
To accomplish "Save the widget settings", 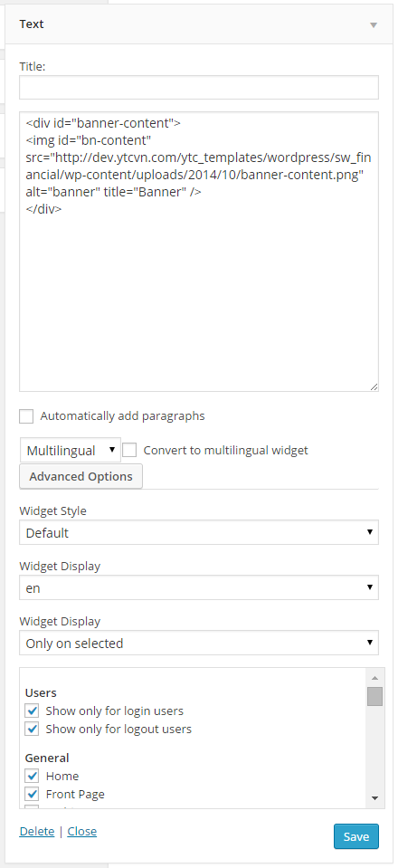I will pos(355,836).
